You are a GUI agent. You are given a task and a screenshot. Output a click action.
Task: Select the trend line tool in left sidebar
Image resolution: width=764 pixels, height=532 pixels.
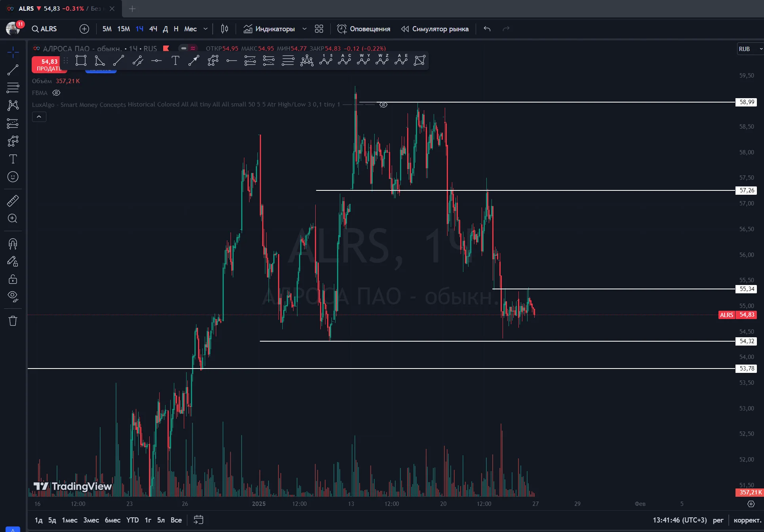pos(13,70)
